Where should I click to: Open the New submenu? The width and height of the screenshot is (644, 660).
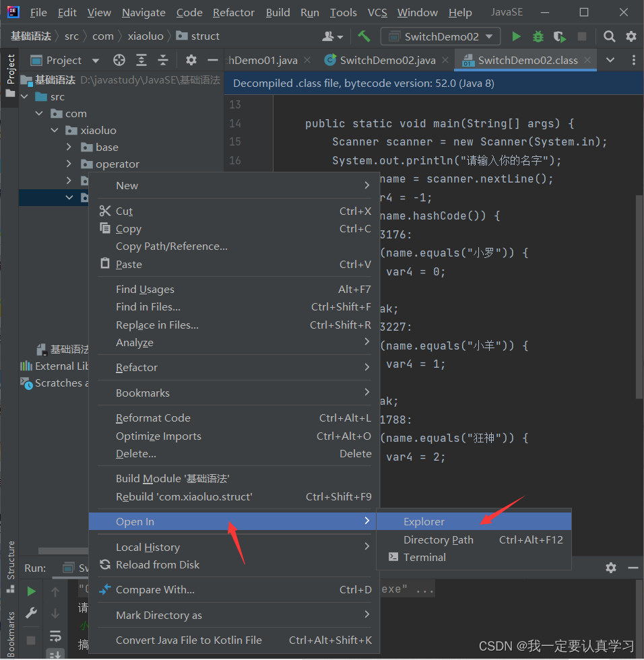pyautogui.click(x=234, y=186)
